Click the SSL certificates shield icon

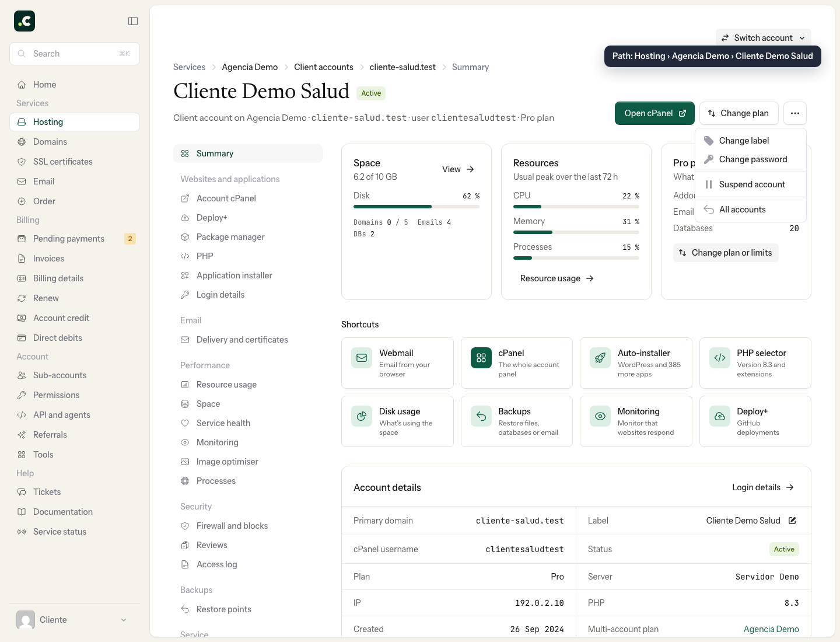22,162
